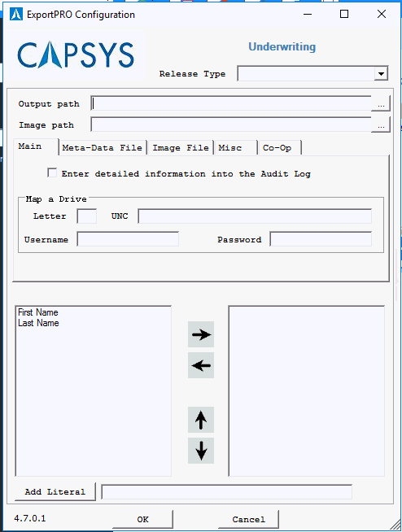Switch to the Main tab
Screen dimensions: 402x532
click(36, 146)
